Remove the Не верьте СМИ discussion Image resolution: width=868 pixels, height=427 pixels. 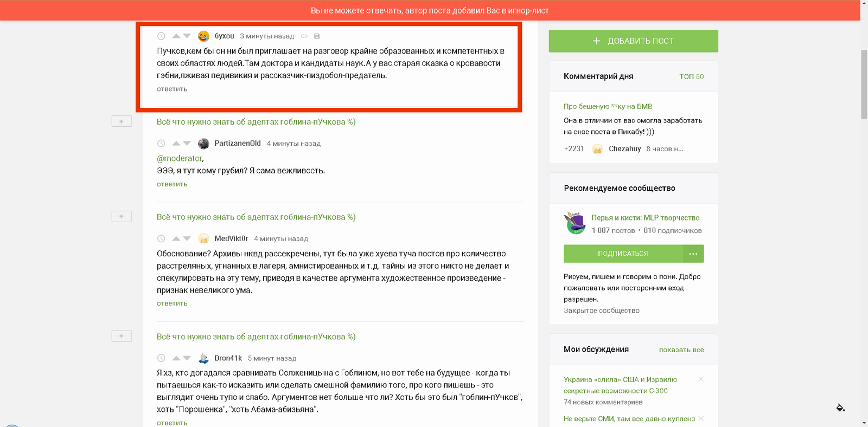click(701, 418)
